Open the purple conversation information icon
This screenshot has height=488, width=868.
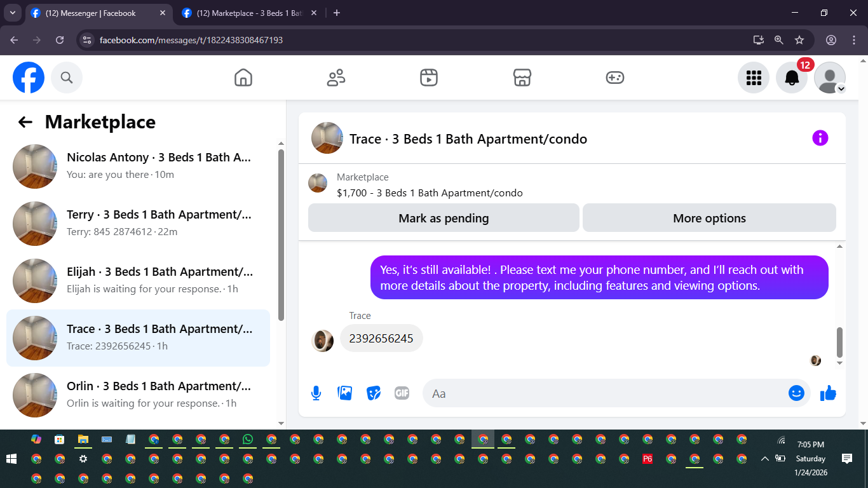[820, 138]
